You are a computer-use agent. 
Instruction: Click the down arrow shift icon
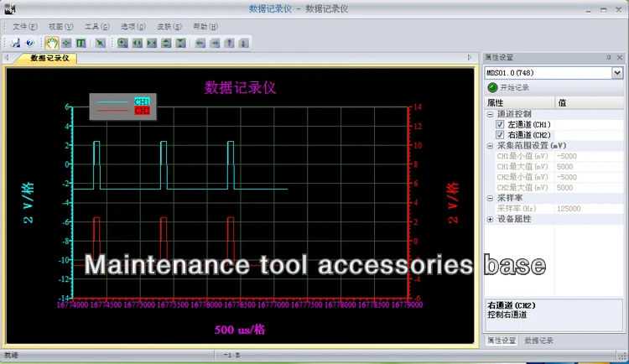243,43
